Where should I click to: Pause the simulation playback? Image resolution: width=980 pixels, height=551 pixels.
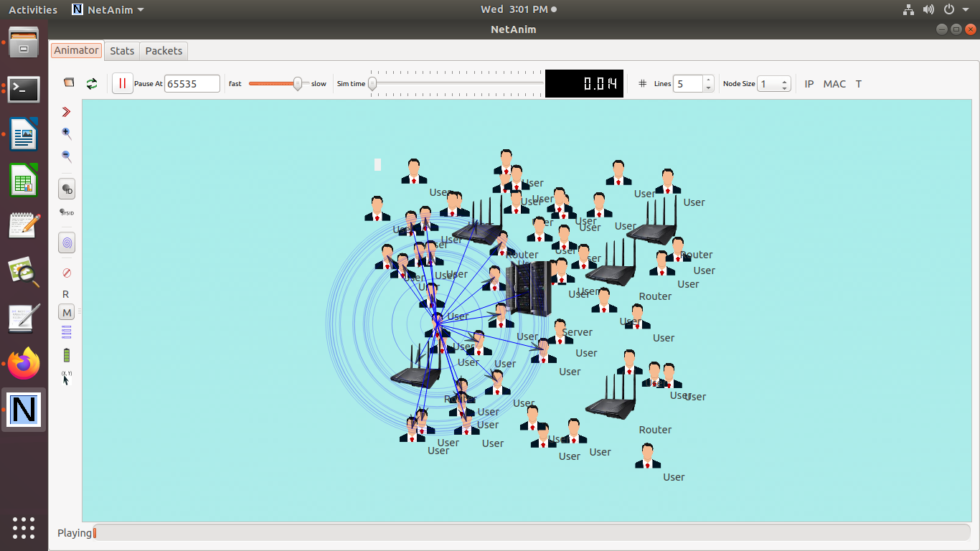pos(122,84)
